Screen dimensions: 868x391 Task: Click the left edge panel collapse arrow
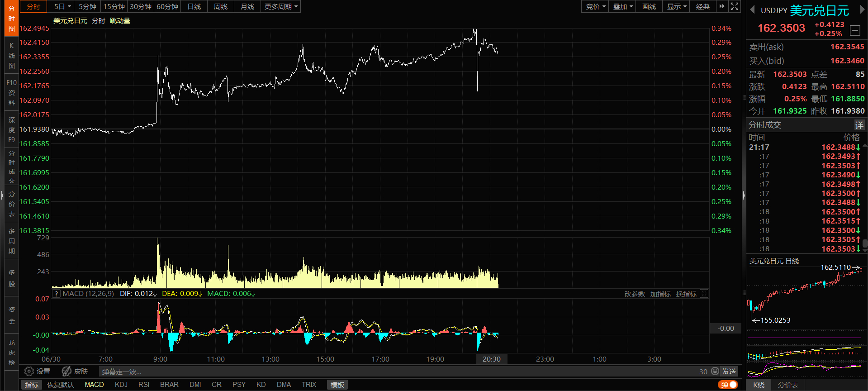pos(2,195)
